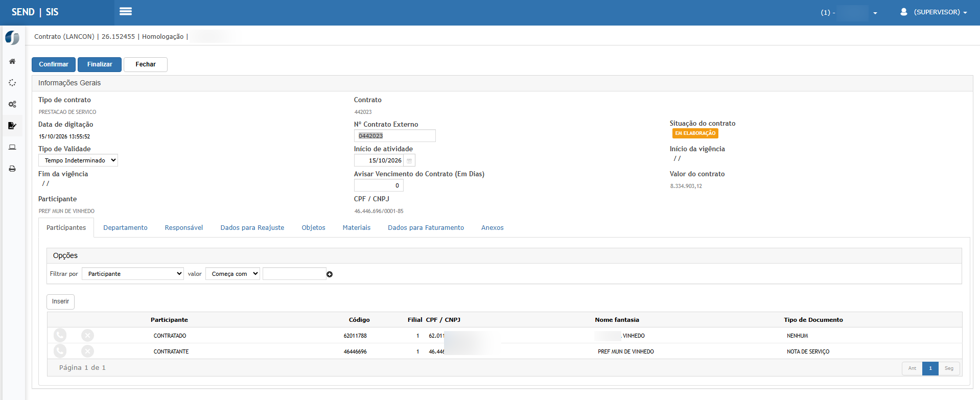980x400 pixels.
Task: Open calendar picker for Início de atividade
Action: pos(409,160)
